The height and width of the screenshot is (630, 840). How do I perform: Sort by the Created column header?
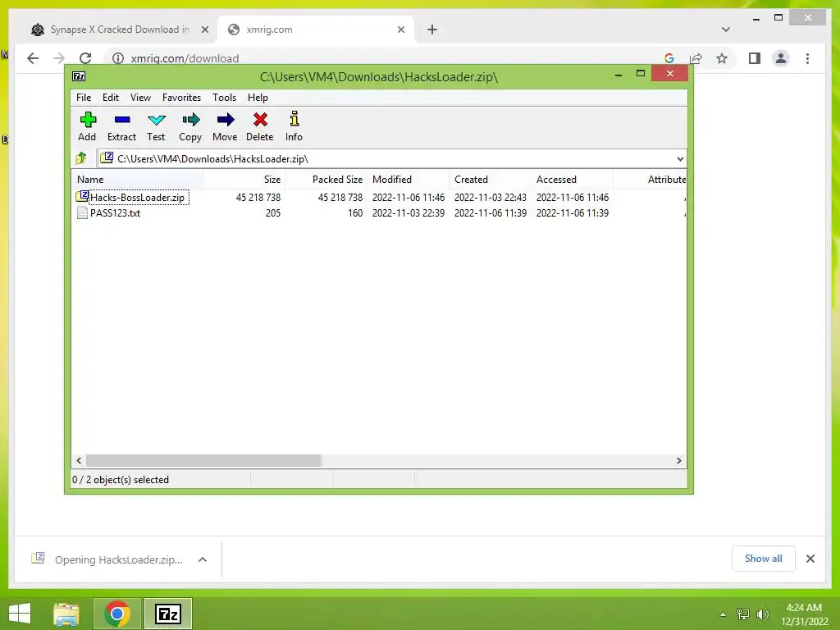click(490, 180)
